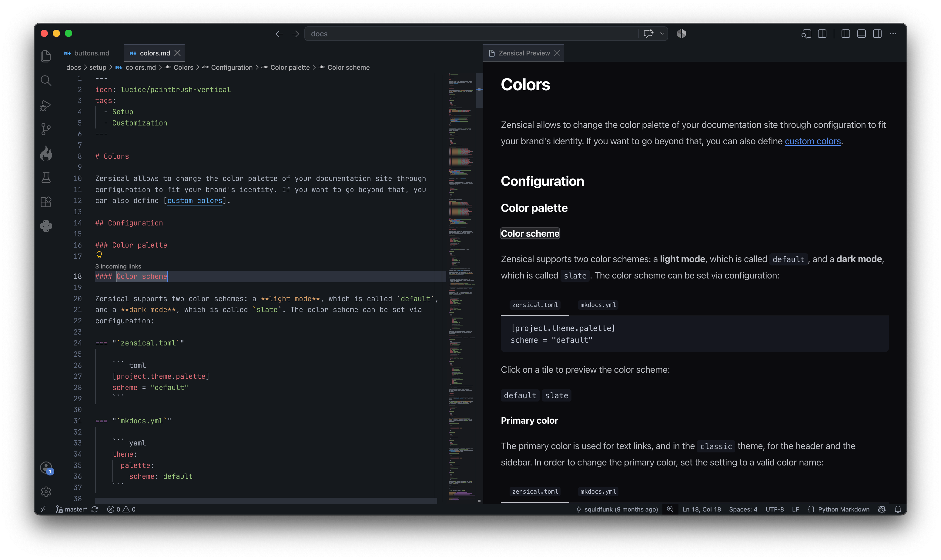Click the slate color scheme tile
941x560 pixels.
(x=556, y=395)
